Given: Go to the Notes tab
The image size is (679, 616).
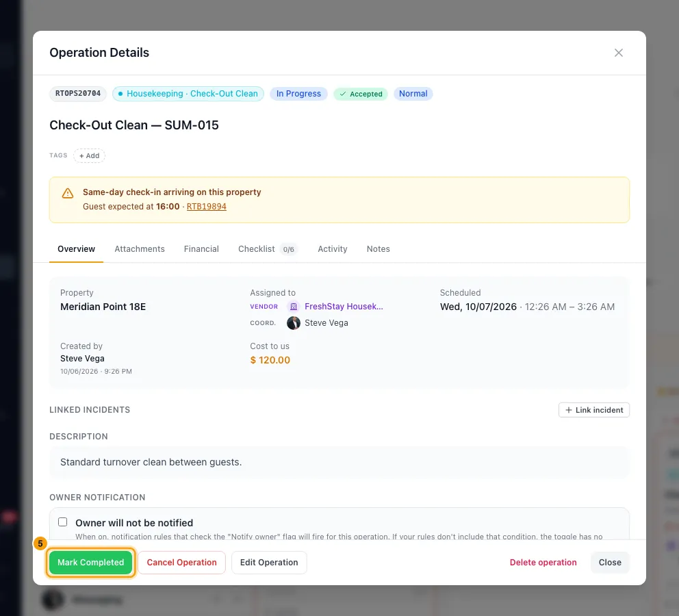Looking at the screenshot, I should (378, 249).
